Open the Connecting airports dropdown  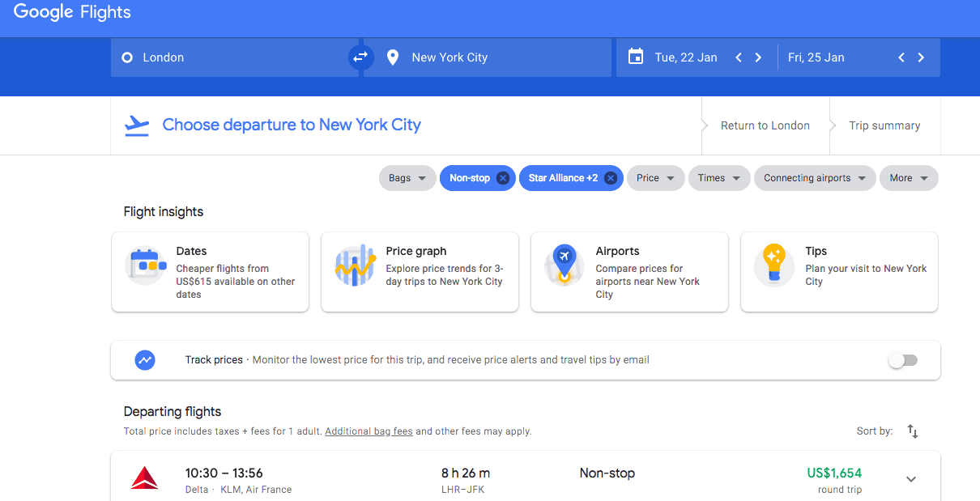click(x=814, y=178)
